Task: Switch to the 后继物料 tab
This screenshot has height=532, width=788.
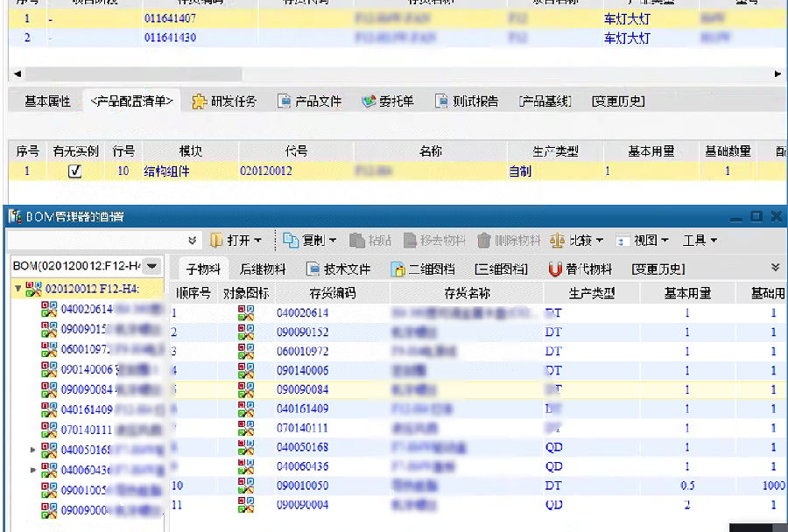Action: click(x=263, y=269)
